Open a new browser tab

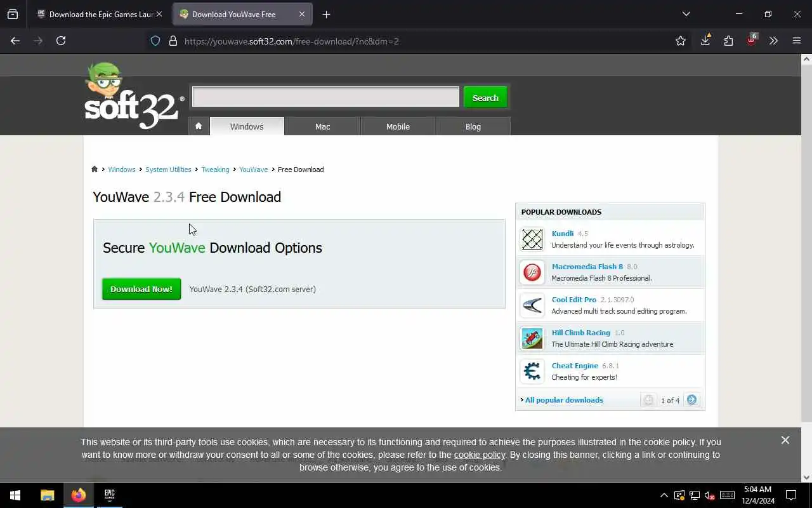coord(326,14)
